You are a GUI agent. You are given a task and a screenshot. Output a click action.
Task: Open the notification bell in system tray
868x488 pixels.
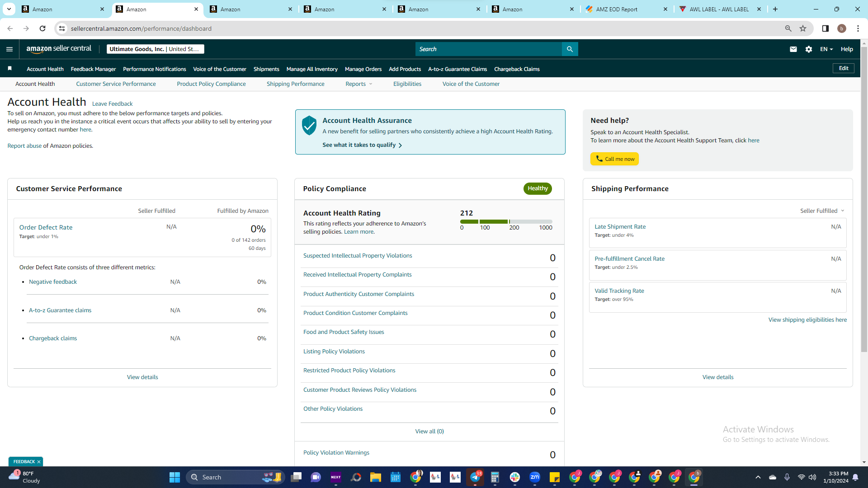tap(855, 477)
